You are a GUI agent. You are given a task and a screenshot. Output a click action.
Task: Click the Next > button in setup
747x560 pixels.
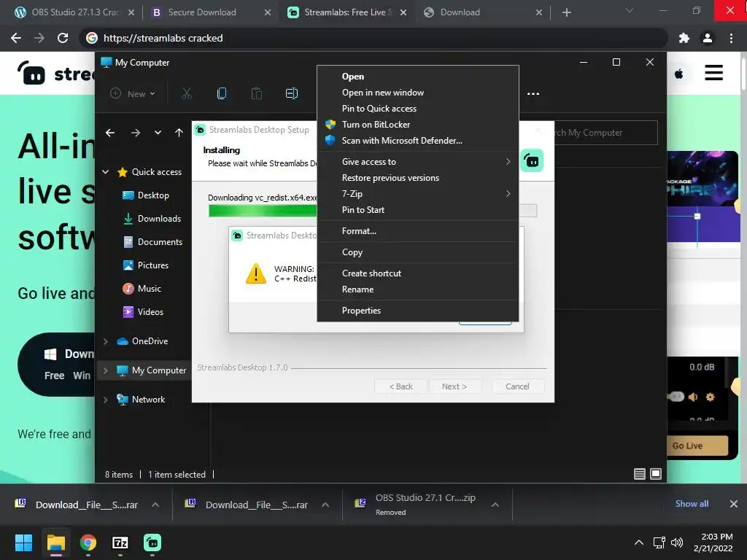(454, 386)
